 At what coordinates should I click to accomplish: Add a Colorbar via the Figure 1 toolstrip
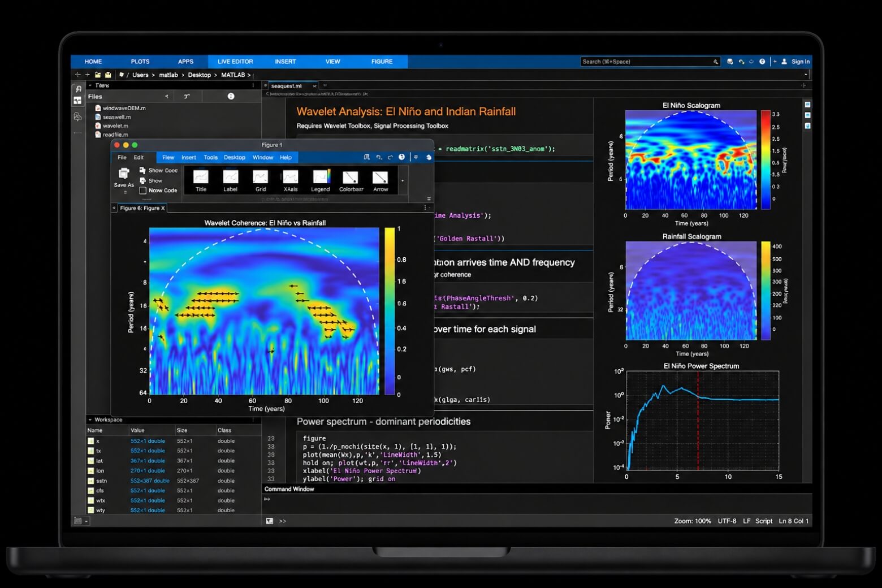coord(351,181)
